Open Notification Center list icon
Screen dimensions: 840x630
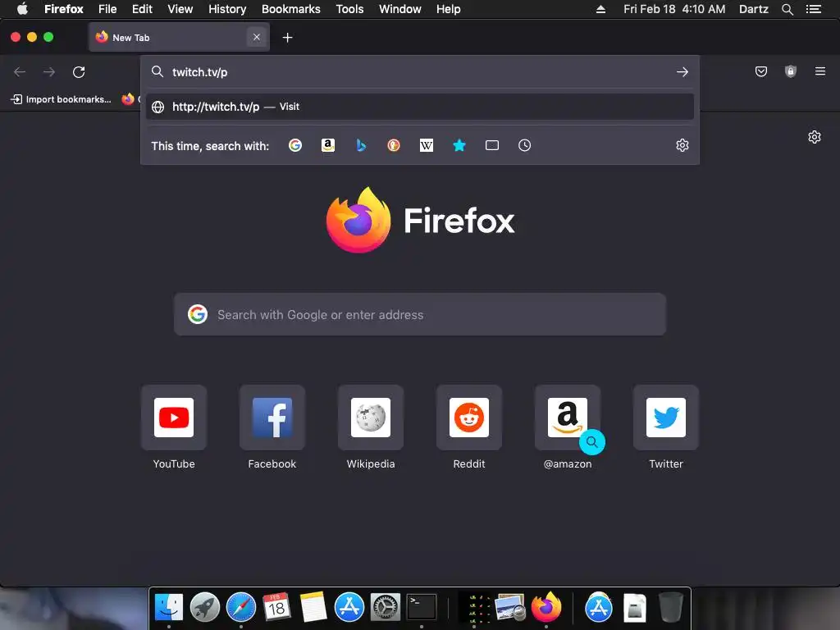coord(813,9)
